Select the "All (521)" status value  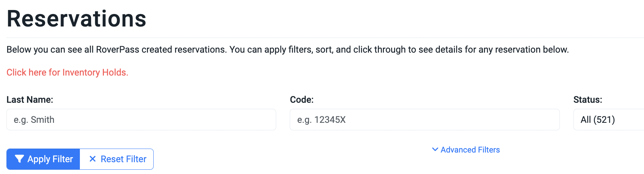click(x=597, y=120)
